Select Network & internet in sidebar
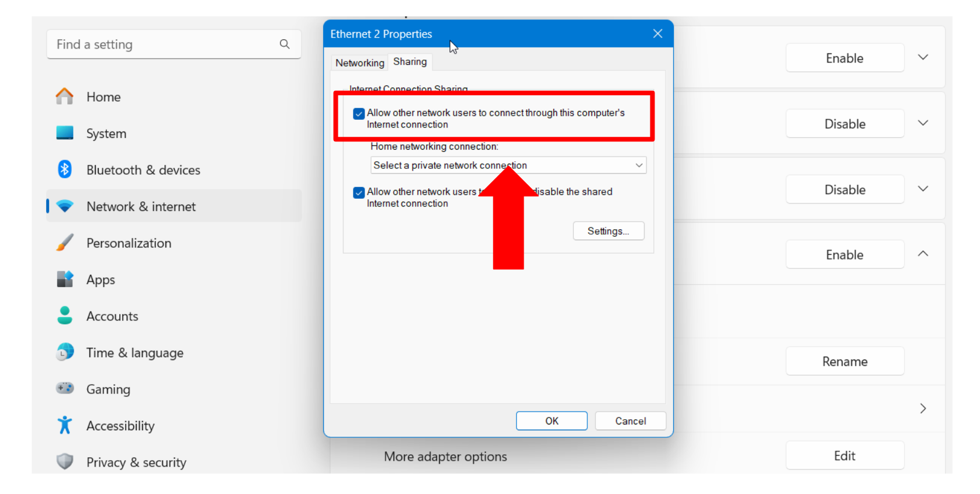Screen dimensions: 980x494 (x=174, y=206)
